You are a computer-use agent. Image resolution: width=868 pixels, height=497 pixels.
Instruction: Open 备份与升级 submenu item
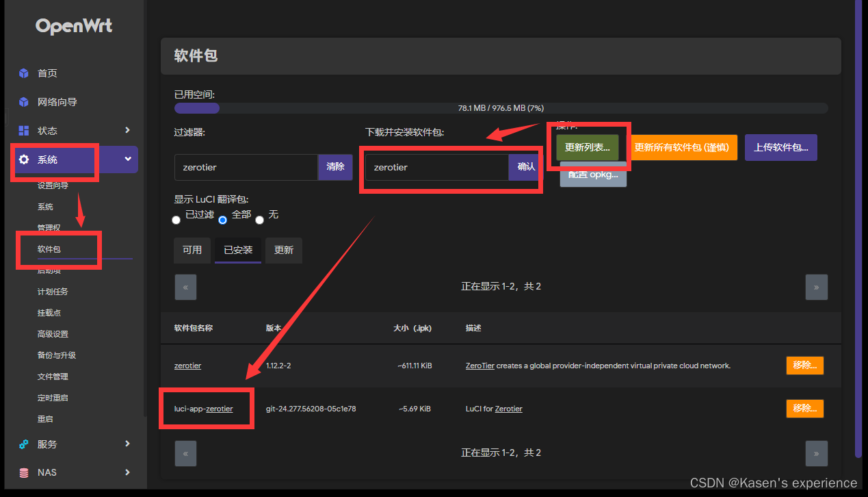pos(57,355)
